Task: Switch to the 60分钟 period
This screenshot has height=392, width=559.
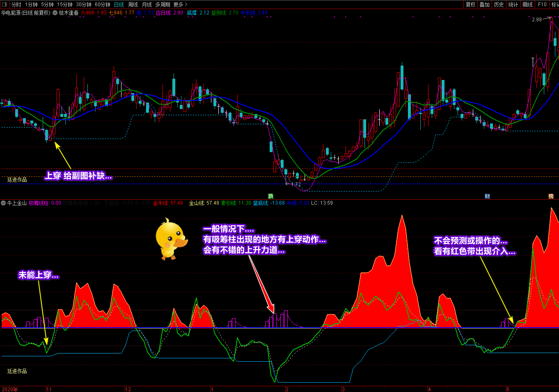Action: point(102,5)
